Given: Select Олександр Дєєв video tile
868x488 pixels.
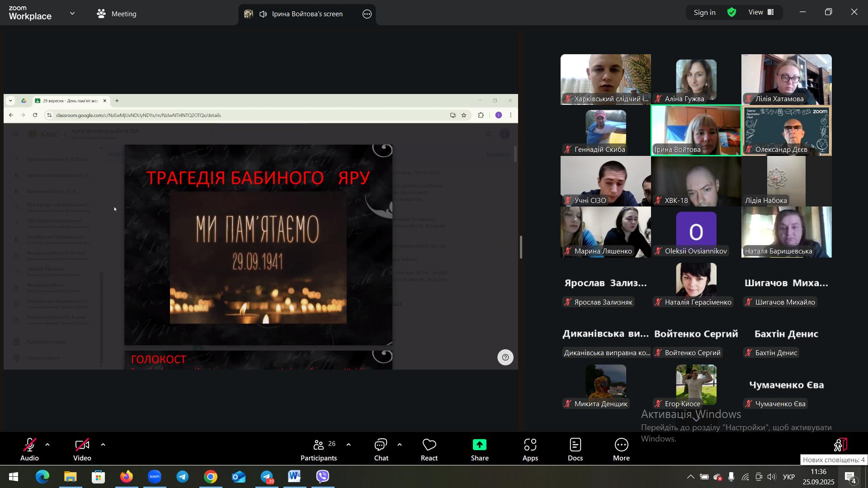Looking at the screenshot, I should 787,131.
